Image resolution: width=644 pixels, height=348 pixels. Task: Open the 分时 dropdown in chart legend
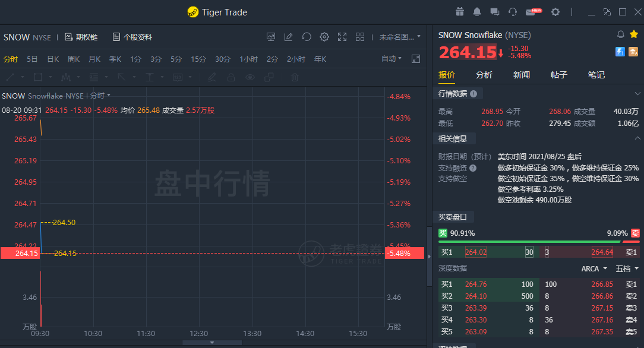[100, 96]
